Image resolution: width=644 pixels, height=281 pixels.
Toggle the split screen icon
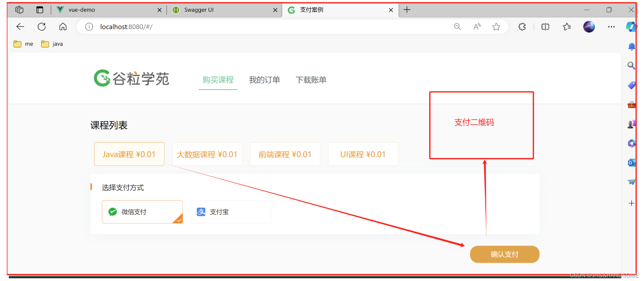tap(545, 27)
